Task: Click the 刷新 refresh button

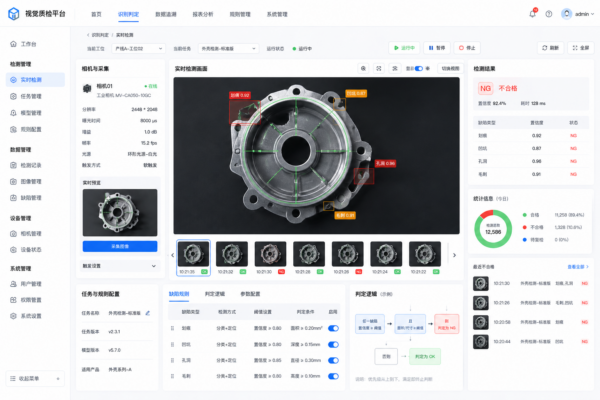Action: [548, 47]
